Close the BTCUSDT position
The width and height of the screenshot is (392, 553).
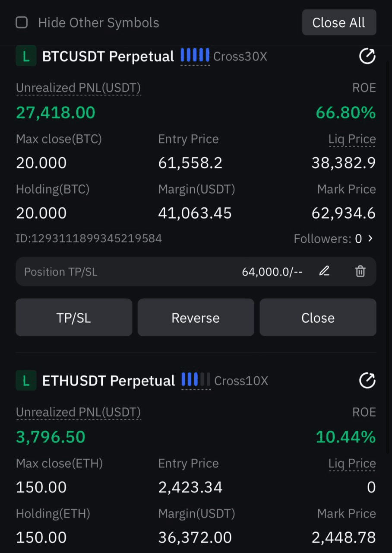pyautogui.click(x=318, y=318)
